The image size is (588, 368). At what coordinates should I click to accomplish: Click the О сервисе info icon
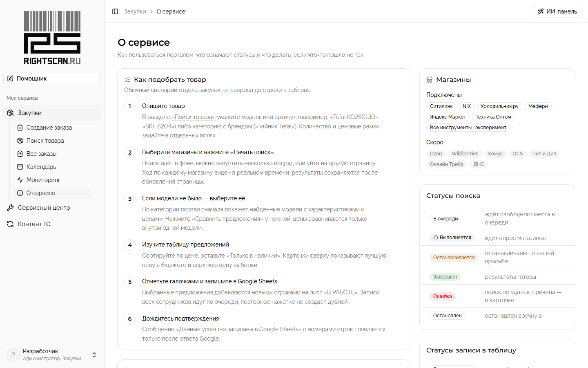20,193
